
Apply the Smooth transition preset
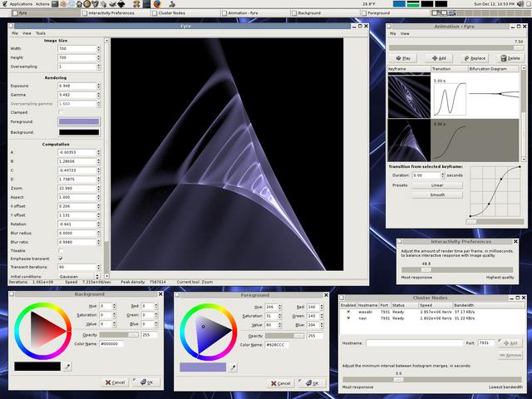tap(436, 195)
